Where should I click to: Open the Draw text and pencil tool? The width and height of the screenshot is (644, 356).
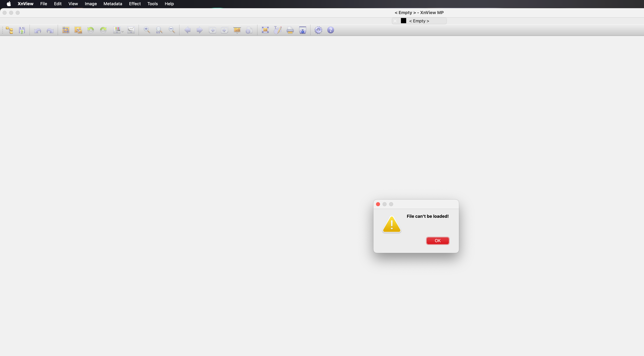point(277,30)
